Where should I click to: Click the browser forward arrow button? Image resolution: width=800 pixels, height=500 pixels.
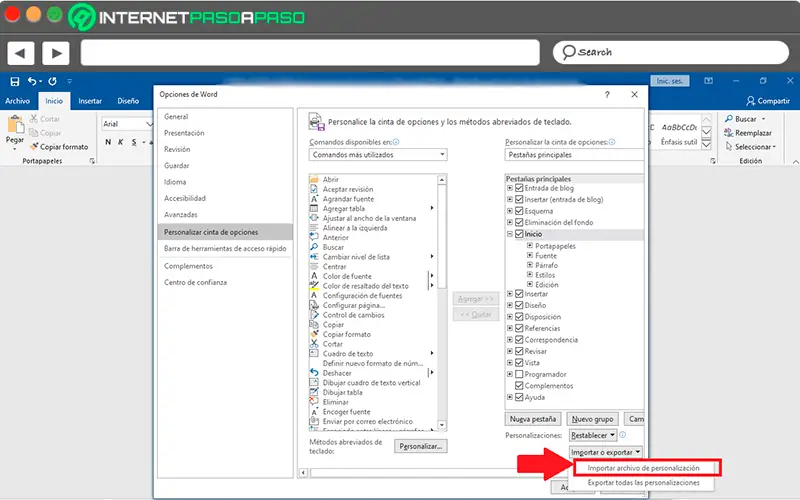click(x=56, y=53)
